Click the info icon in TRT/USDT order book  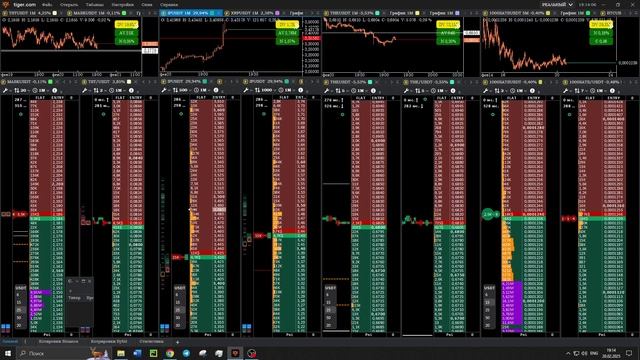coord(131,90)
